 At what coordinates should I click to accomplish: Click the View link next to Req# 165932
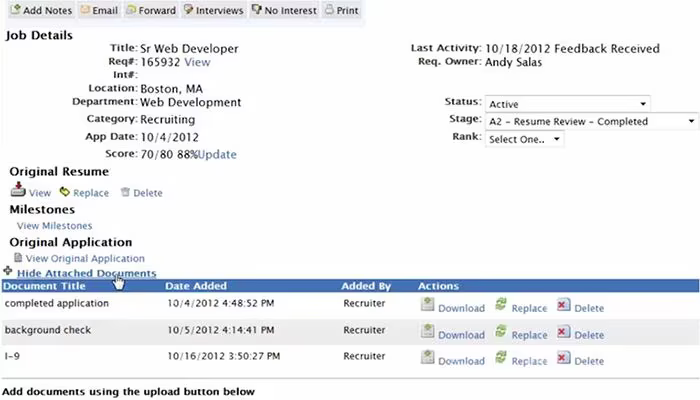tap(197, 62)
